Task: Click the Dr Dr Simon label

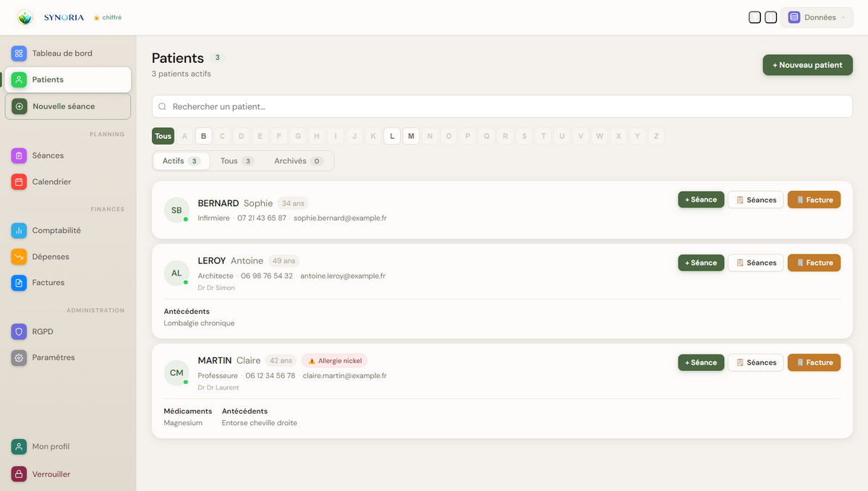Action: tap(216, 288)
